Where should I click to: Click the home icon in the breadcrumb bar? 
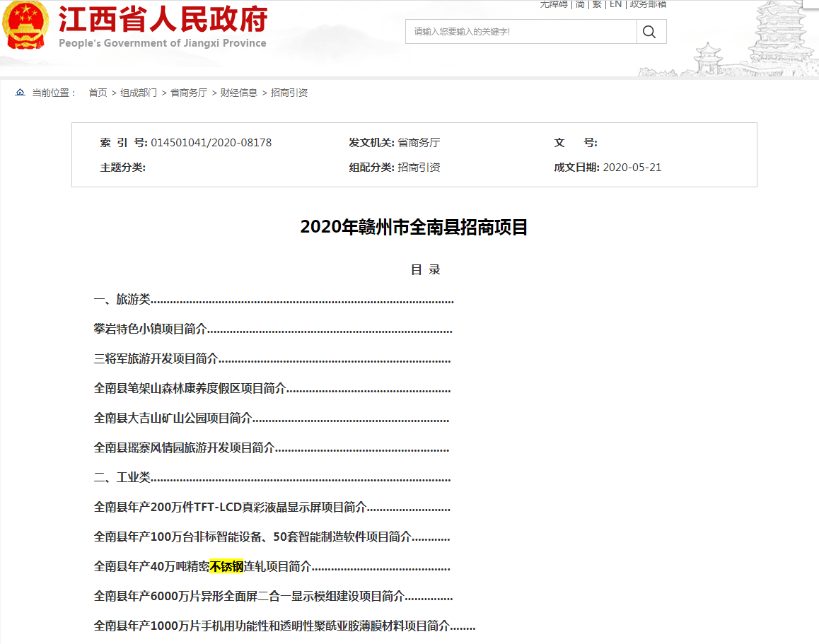click(19, 92)
